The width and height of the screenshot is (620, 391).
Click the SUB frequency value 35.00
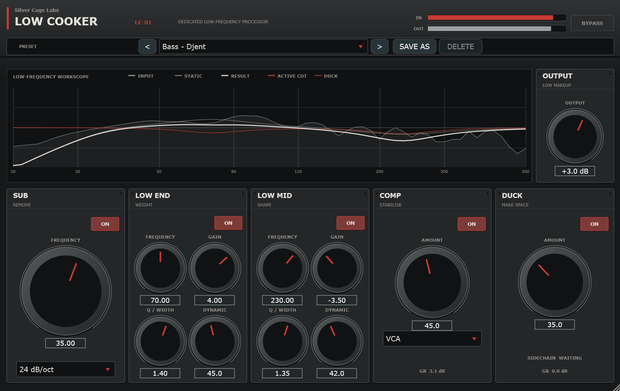click(x=65, y=343)
